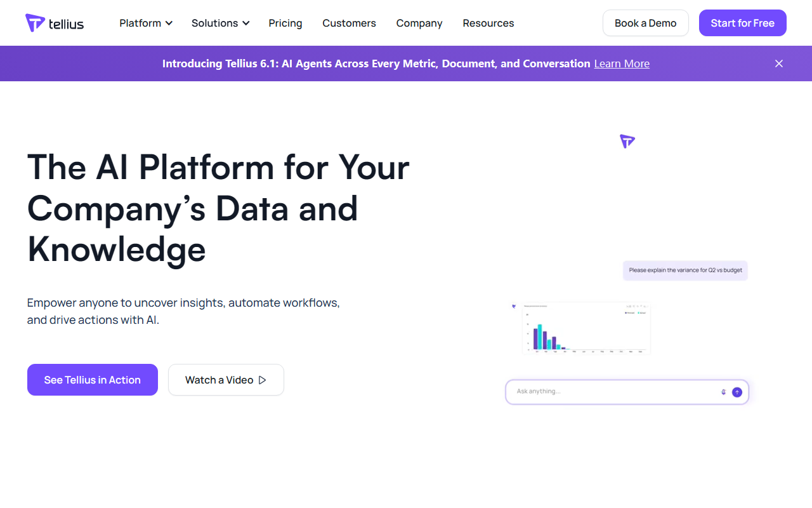Viewport: 812px width, 508px height.
Task: Click the Q2 vs budget chat bubble
Action: tap(686, 271)
